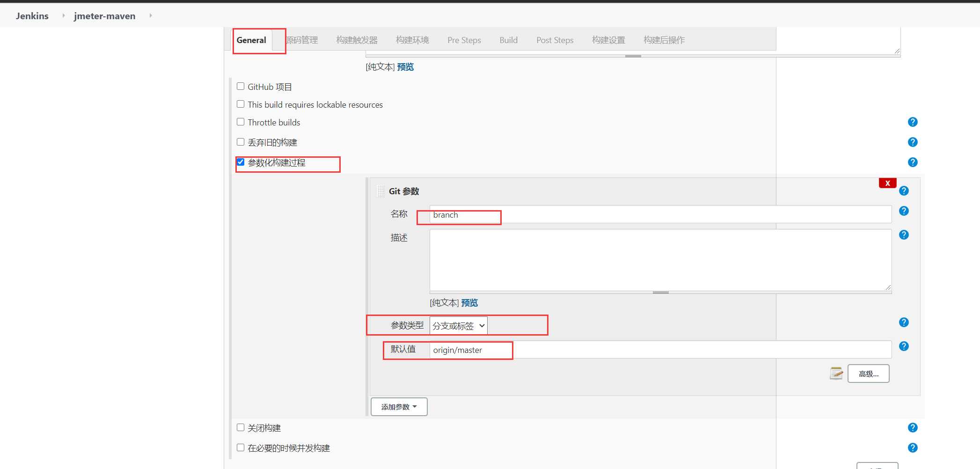Image resolution: width=980 pixels, height=469 pixels.
Task: Uncheck 参数化构建过程 checkbox
Action: click(x=241, y=162)
